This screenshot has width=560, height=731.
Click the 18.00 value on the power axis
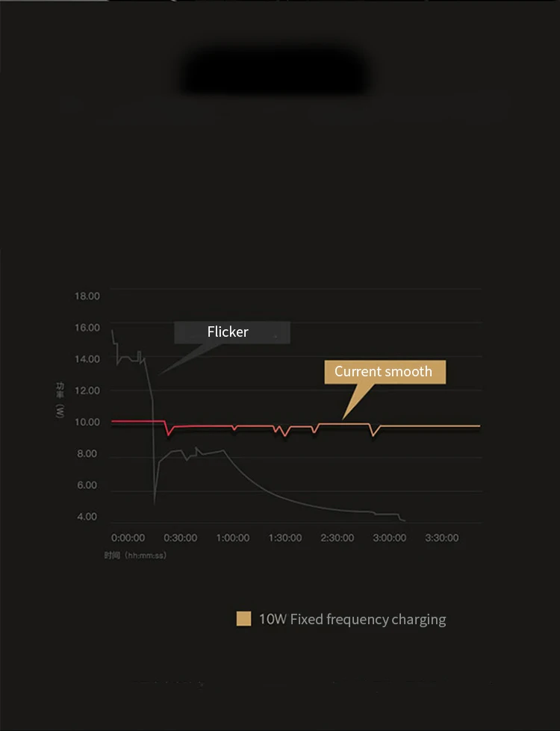(87, 296)
